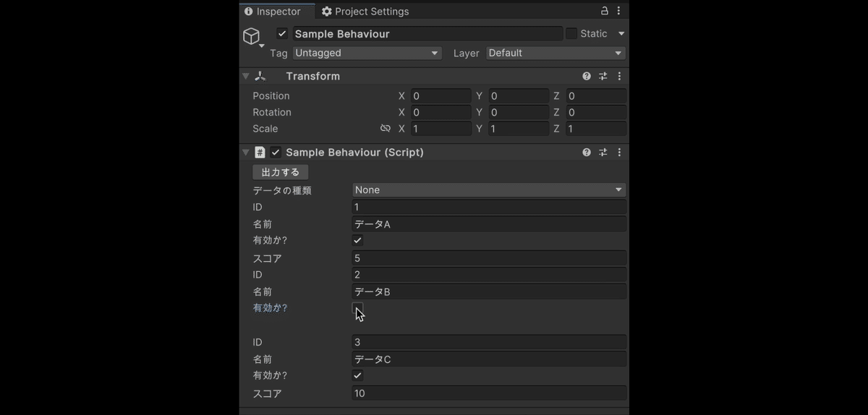Open Transform component kebab menu

pos(619,76)
